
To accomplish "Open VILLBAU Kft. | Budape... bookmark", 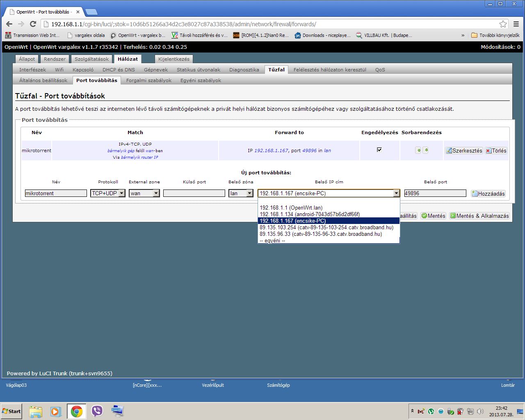I will click(x=384, y=35).
